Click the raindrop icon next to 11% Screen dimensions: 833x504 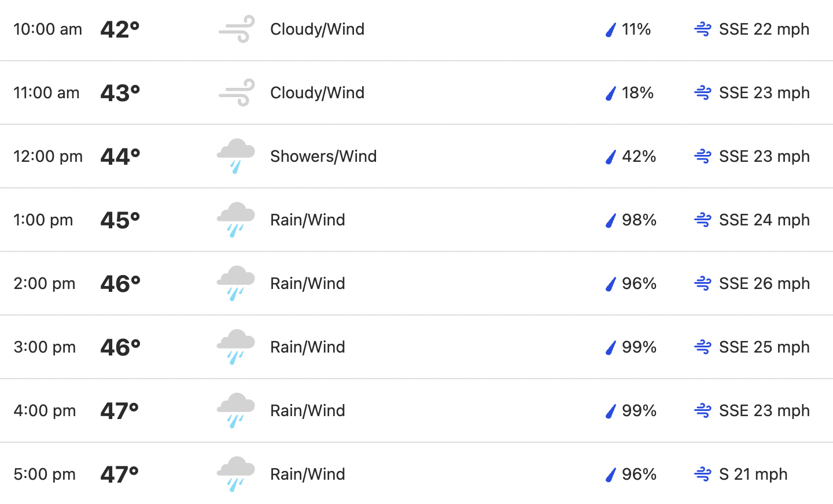(x=611, y=29)
